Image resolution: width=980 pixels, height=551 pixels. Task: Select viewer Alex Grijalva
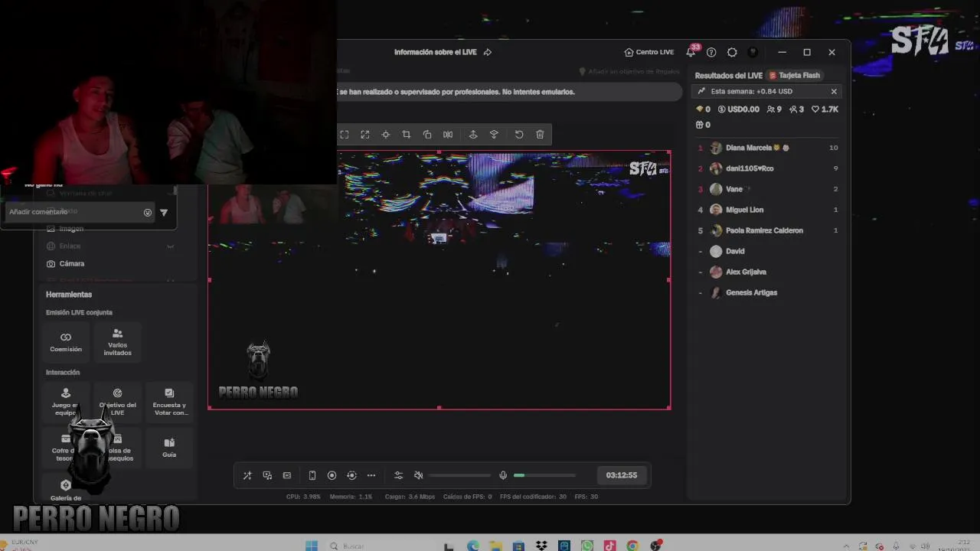click(768, 272)
